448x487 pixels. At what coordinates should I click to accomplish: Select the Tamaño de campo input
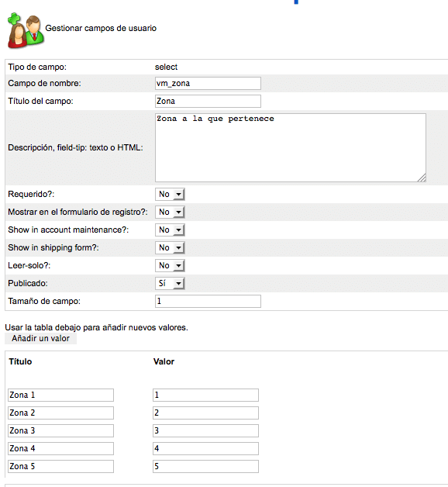208,301
